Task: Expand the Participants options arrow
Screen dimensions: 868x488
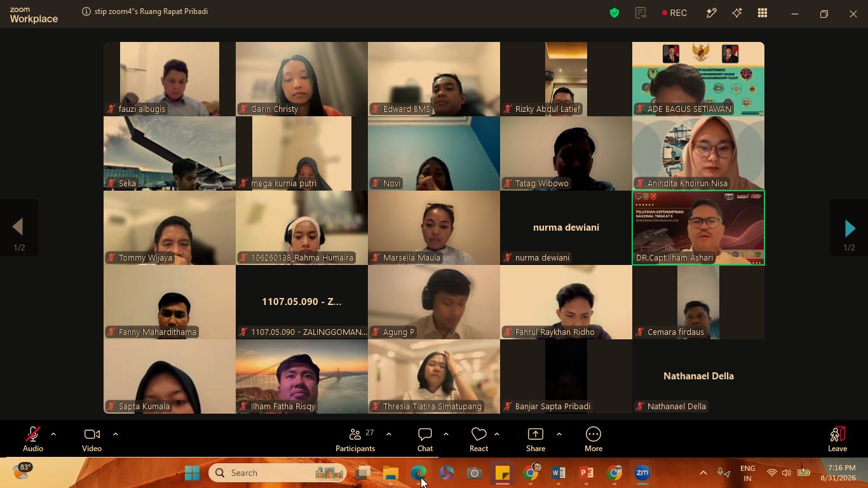Action: point(389,434)
